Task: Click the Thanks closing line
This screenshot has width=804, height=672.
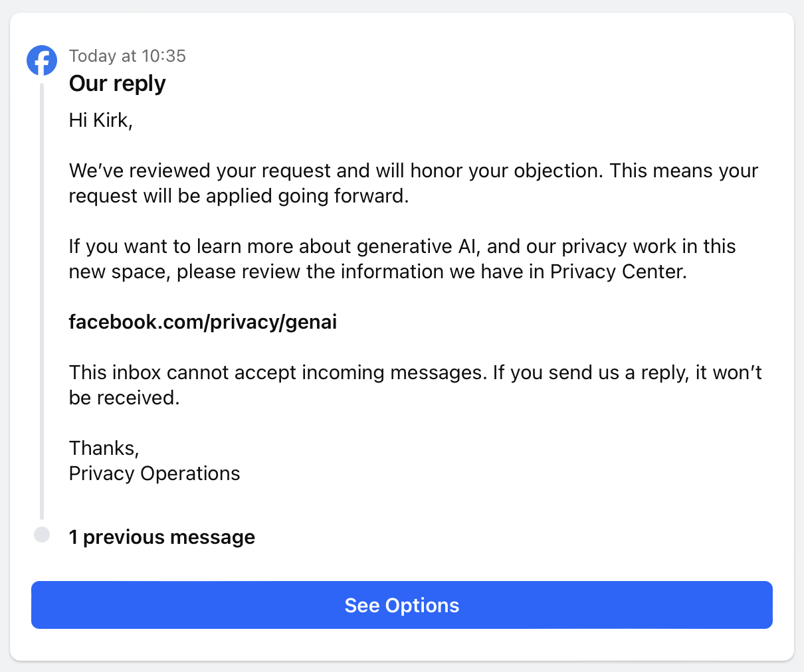Action: click(104, 448)
